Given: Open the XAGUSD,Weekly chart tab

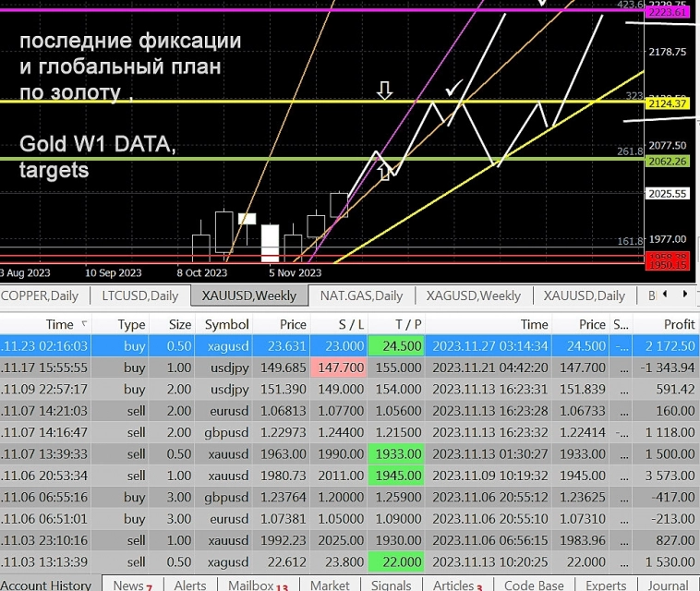Looking at the screenshot, I should click(473, 295).
